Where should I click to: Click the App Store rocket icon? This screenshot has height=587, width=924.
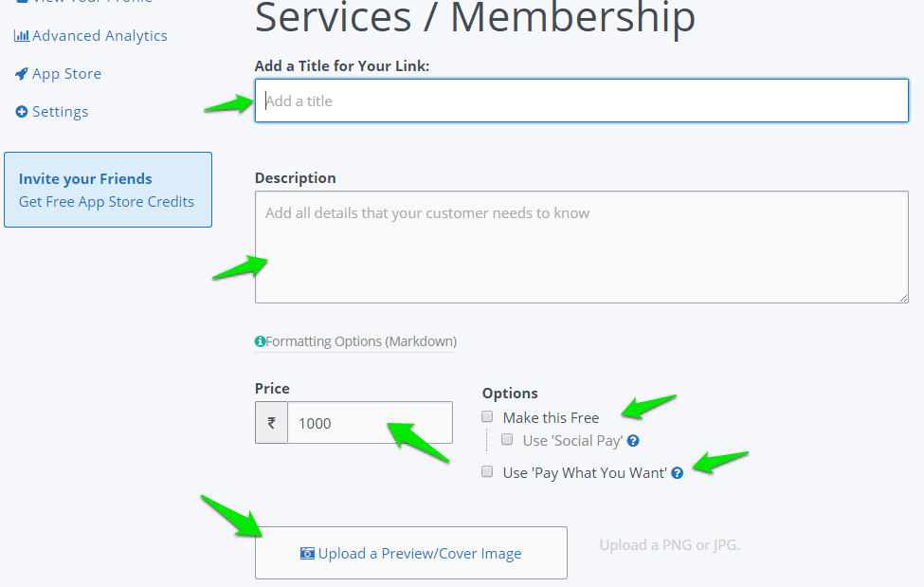pyautogui.click(x=21, y=74)
